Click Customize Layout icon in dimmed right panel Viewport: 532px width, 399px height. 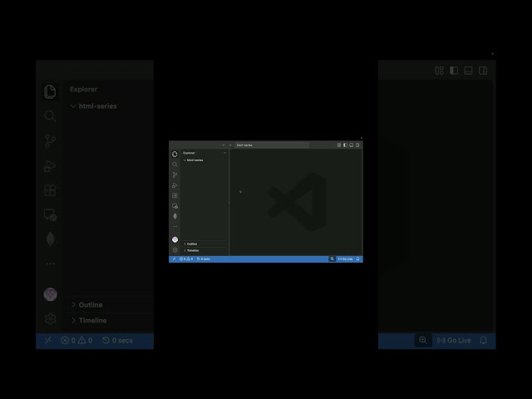coord(440,71)
